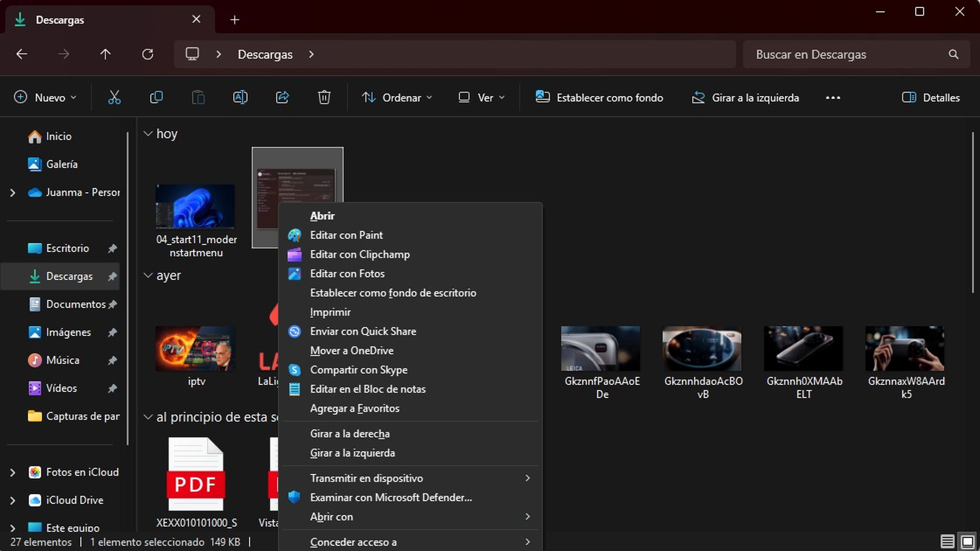Refresh the Descargas folder

click(x=148, y=54)
